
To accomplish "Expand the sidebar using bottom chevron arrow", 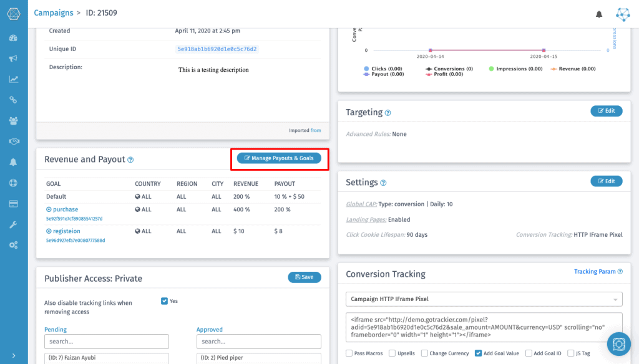I will (x=13, y=355).
